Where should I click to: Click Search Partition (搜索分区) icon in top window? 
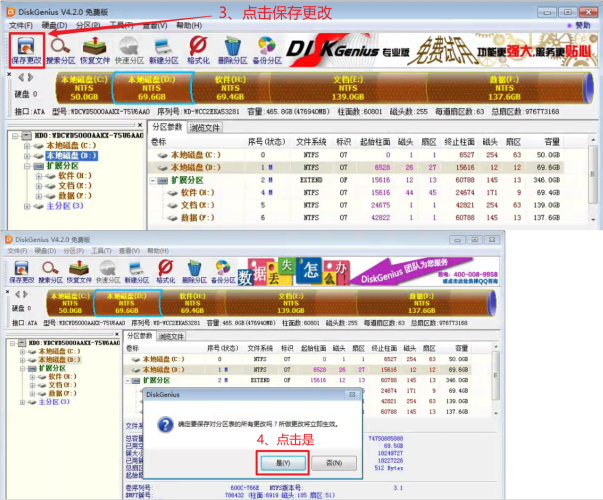point(61,50)
